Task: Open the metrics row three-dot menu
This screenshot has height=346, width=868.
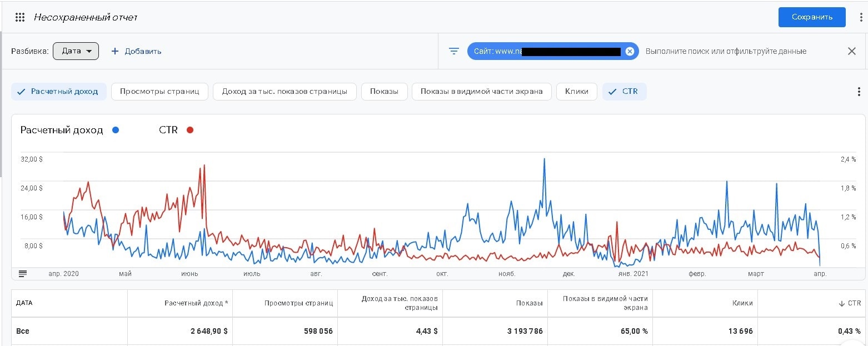Action: (x=859, y=92)
